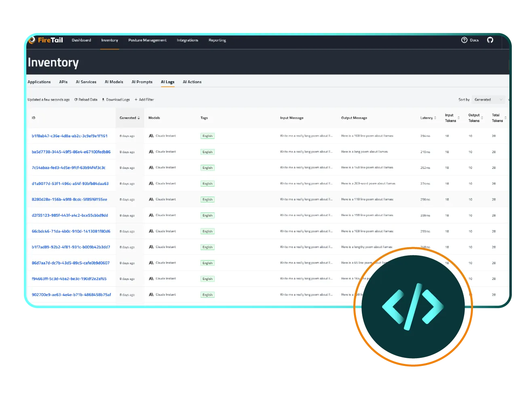Sort by the Output Tokens column arrows
The image size is (532, 397).
coord(482,118)
